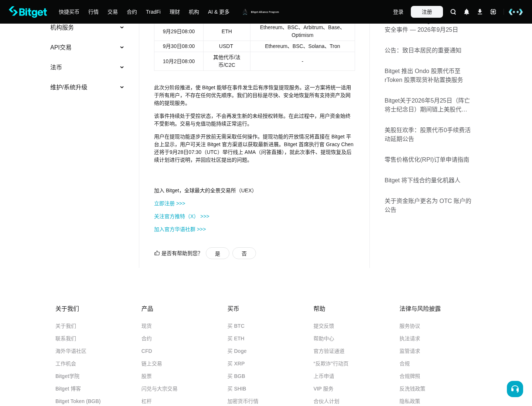This screenshot has width=532, height=406.
Task: Click footer link Bitget 博客
Action: 68,389
